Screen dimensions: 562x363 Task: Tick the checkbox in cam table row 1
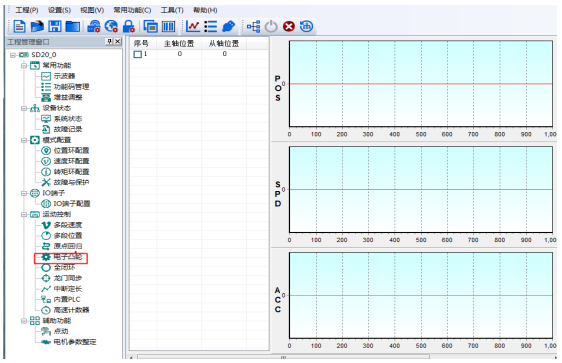pyautogui.click(x=138, y=54)
